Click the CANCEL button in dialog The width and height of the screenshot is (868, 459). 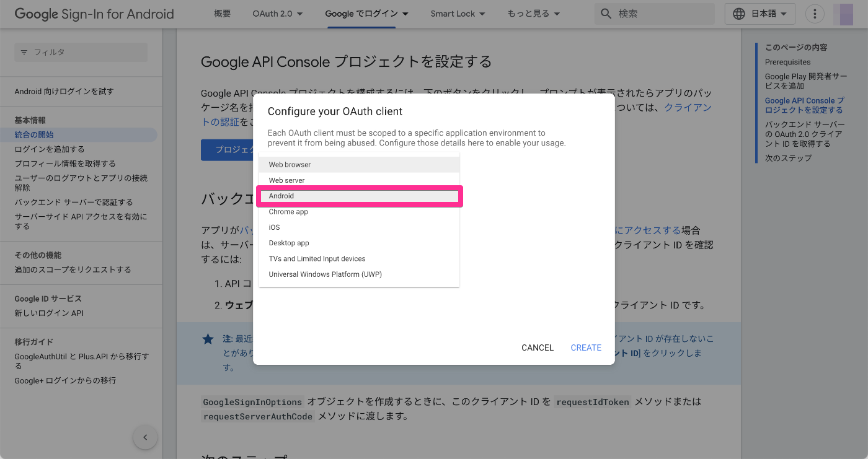pyautogui.click(x=538, y=348)
